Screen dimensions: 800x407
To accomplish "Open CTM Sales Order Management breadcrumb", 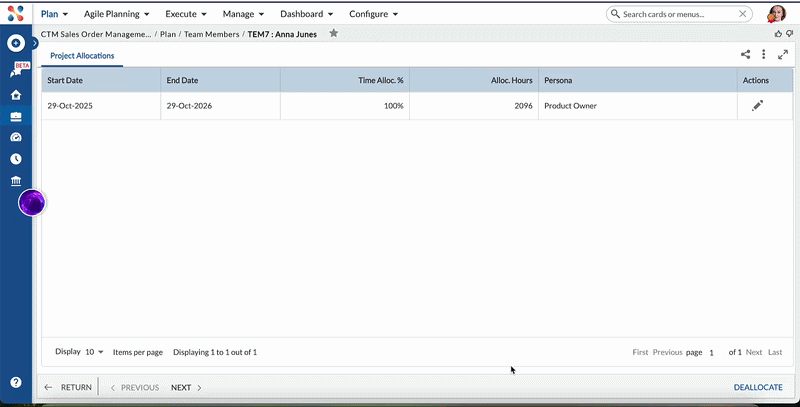I will coord(96,34).
